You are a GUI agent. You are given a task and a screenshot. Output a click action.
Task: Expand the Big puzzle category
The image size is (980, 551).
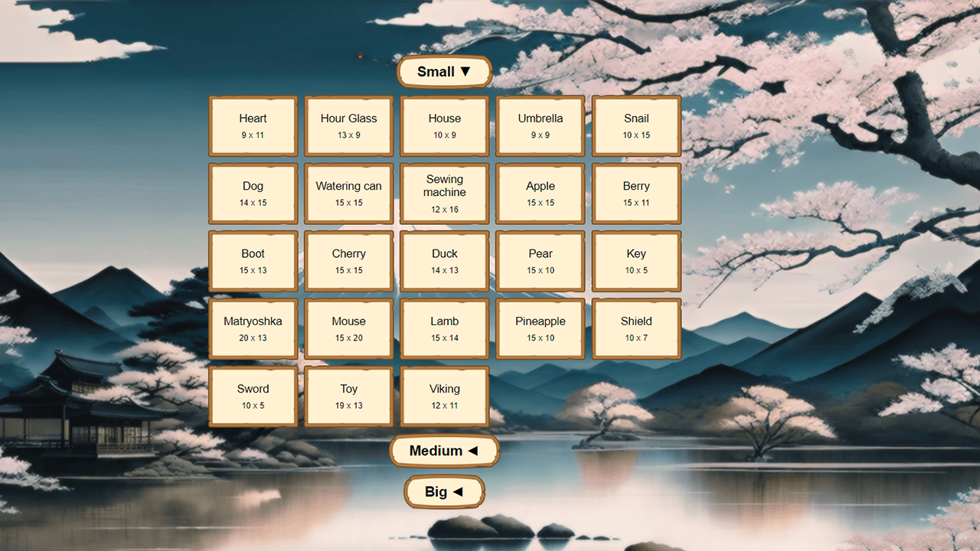point(444,491)
